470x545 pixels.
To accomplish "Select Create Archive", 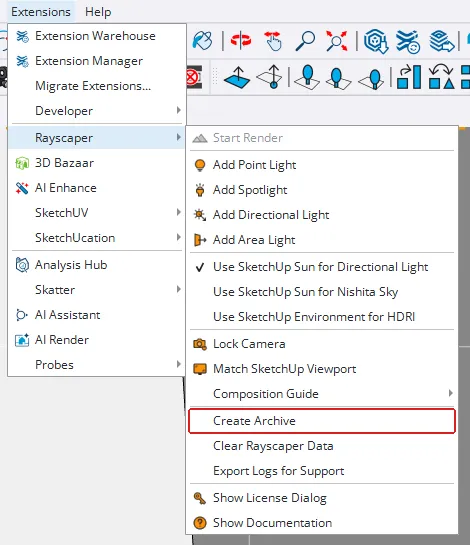I will pyautogui.click(x=322, y=421).
